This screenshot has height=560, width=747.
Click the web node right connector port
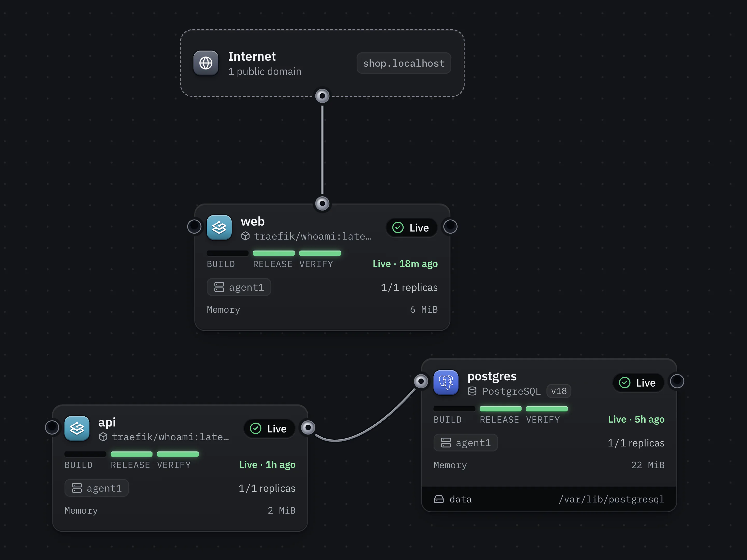450,227
